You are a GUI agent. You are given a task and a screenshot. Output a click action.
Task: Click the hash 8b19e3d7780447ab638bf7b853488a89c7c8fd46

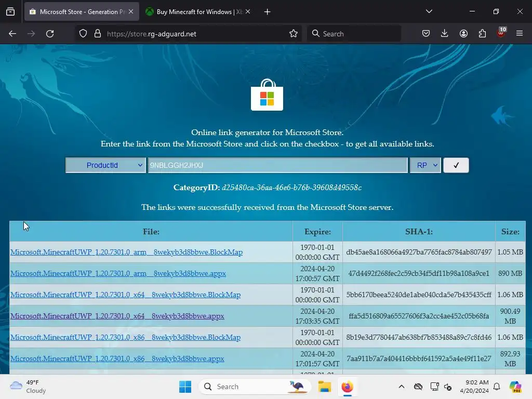click(x=419, y=337)
